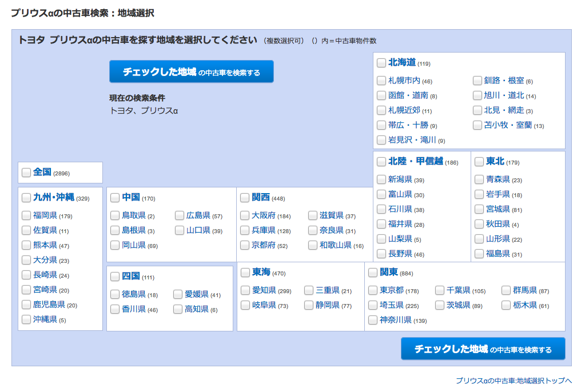This screenshot has height=392, width=581.
Task: Select the 岩手県 checkbox
Action: [x=479, y=194]
